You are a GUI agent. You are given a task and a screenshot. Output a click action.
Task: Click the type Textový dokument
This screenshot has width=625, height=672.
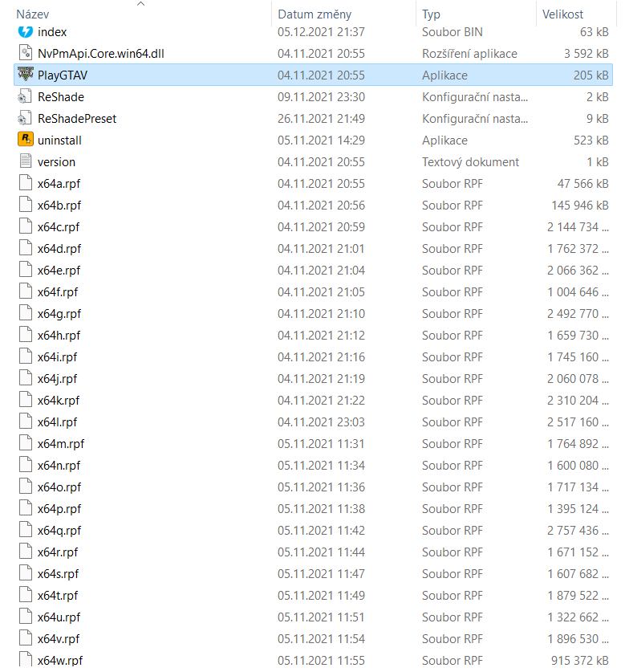click(470, 162)
